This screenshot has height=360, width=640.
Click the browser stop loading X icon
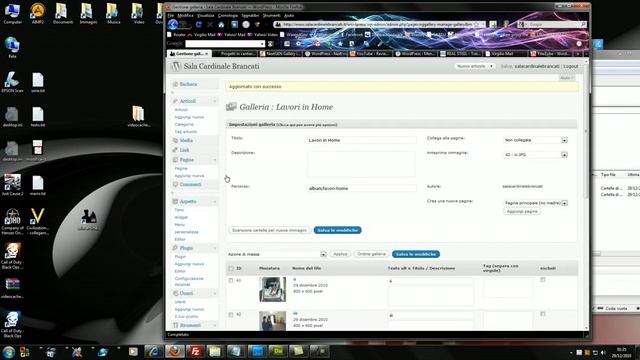pos(210,24)
